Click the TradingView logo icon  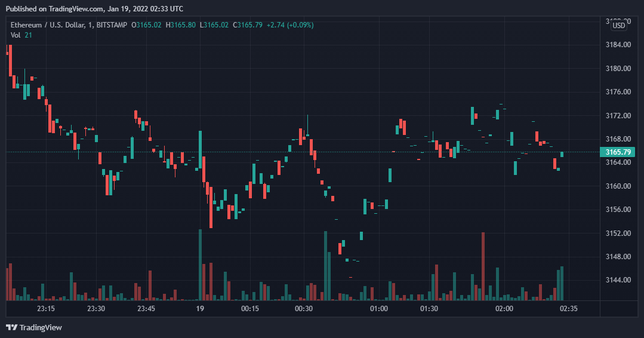point(11,327)
